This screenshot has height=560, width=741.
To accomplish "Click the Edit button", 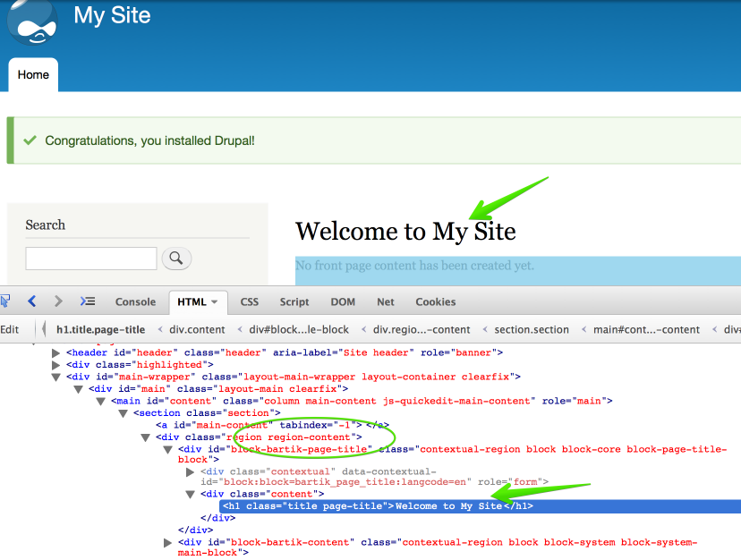I will tap(13, 328).
